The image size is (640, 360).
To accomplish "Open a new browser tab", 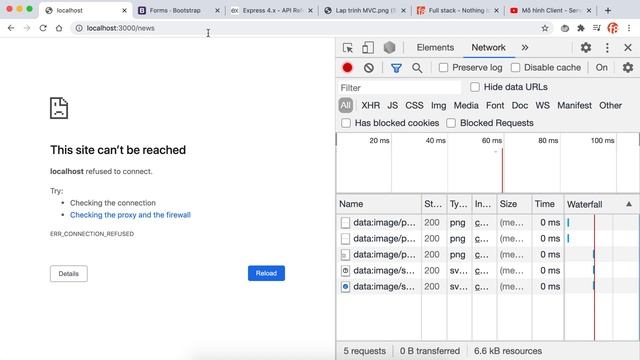I will coord(608,11).
